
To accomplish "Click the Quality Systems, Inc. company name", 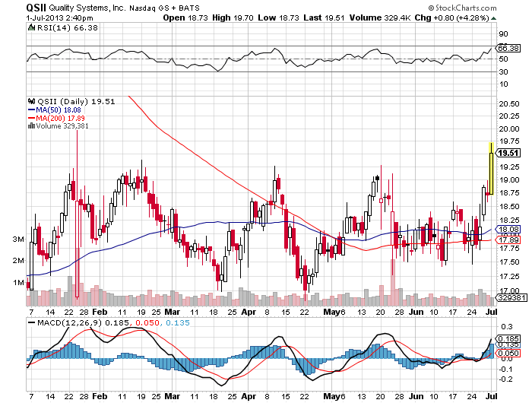I will coord(87,8).
